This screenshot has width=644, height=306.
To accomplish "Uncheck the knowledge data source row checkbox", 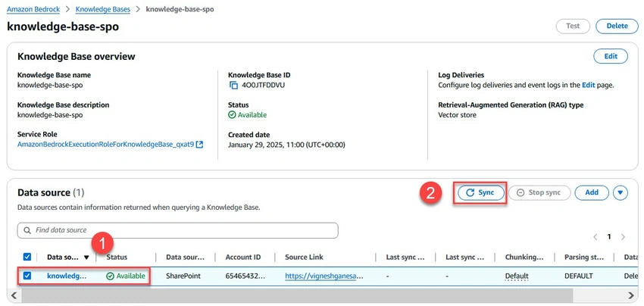I will 27,276.
